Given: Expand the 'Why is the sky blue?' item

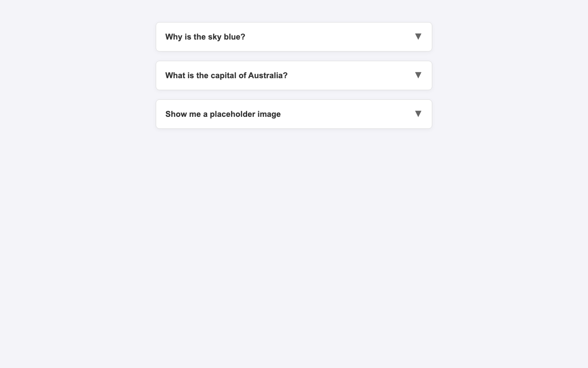Looking at the screenshot, I should pos(294,37).
